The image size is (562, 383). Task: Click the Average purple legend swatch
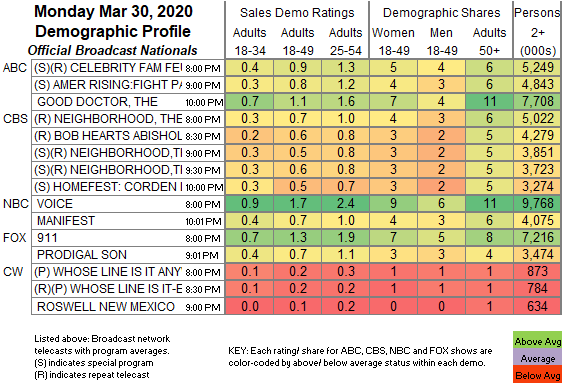pos(537,358)
